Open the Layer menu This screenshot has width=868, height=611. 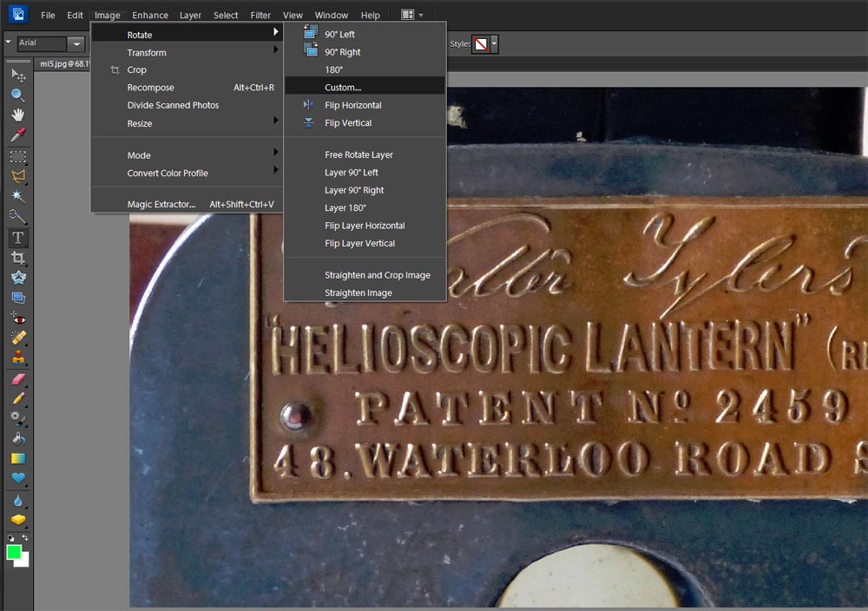point(190,15)
